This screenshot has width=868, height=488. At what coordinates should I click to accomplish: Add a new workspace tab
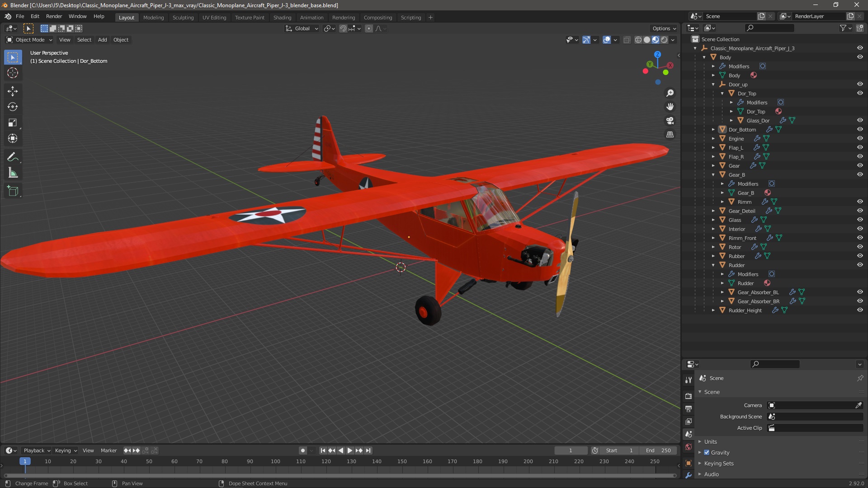click(x=430, y=18)
